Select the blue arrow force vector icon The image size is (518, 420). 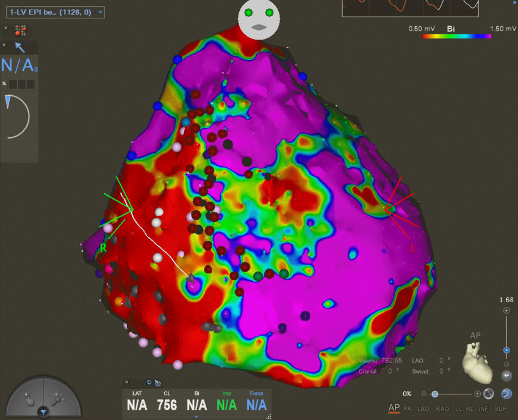pos(20,48)
